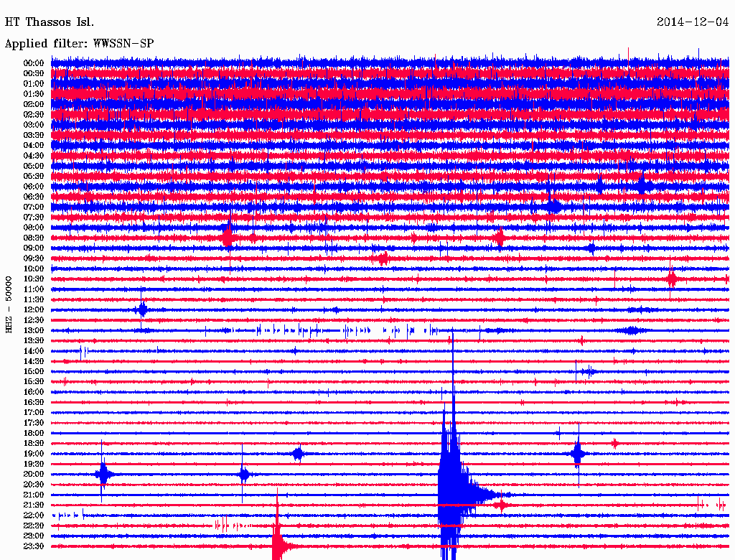The width and height of the screenshot is (735, 560).
Task: Click the red event burst on the 10:30 trace
Action: point(672,279)
